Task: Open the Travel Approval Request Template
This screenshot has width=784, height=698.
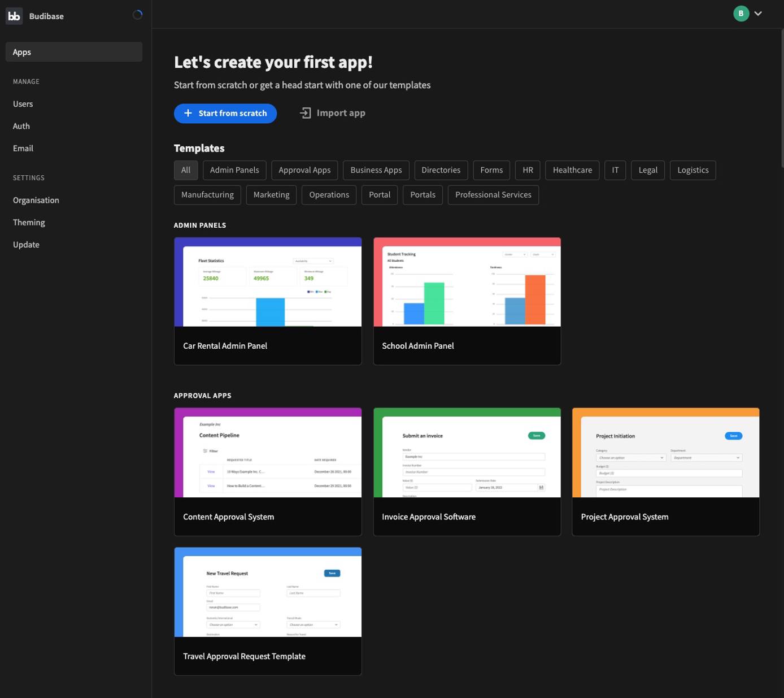Action: pyautogui.click(x=267, y=611)
